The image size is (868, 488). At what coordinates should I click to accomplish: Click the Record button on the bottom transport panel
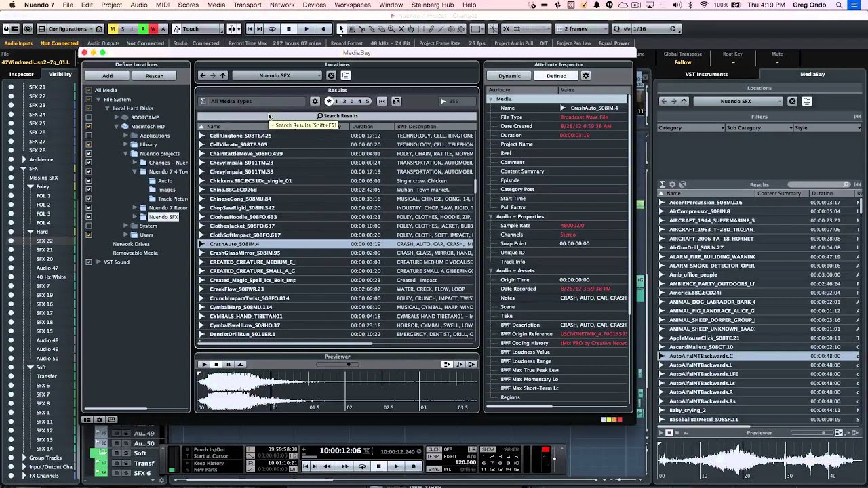point(414,466)
